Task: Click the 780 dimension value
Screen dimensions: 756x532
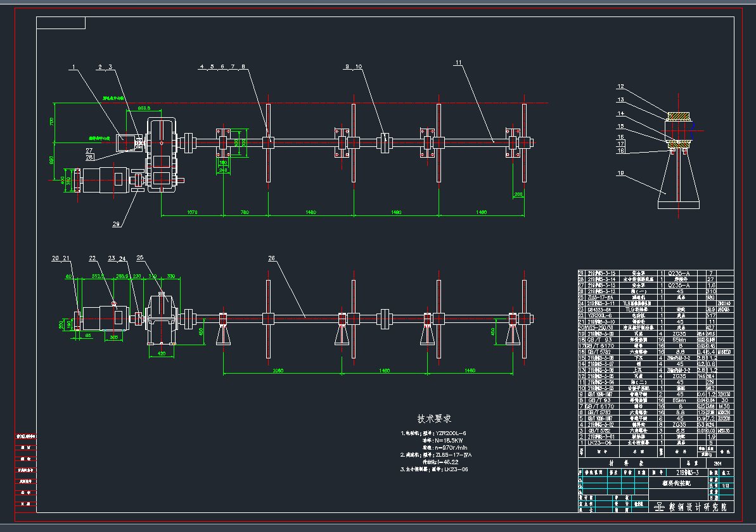Action: click(245, 212)
